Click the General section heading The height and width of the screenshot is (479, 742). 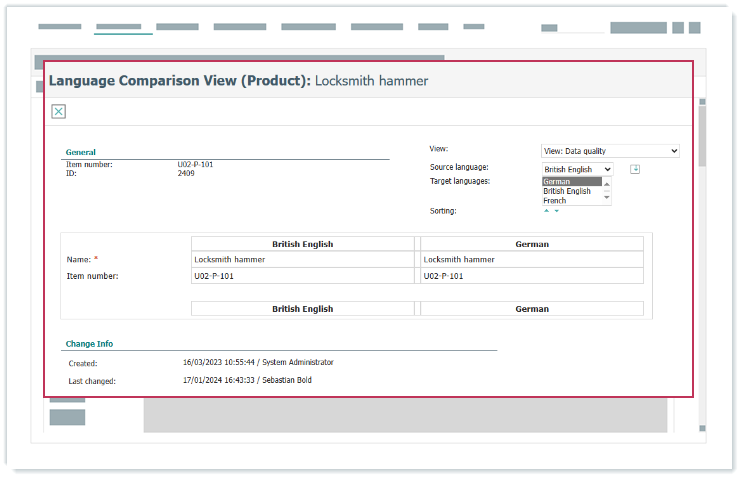(x=81, y=152)
